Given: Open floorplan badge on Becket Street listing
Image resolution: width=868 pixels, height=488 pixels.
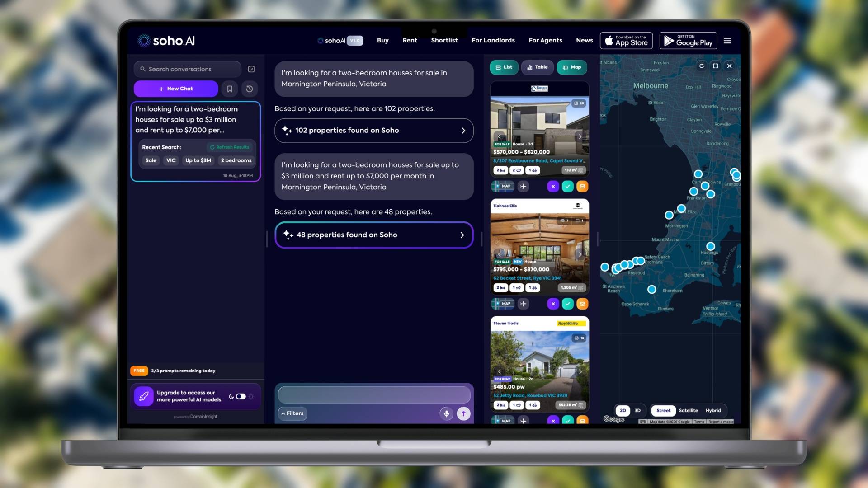Looking at the screenshot, I should (x=580, y=221).
